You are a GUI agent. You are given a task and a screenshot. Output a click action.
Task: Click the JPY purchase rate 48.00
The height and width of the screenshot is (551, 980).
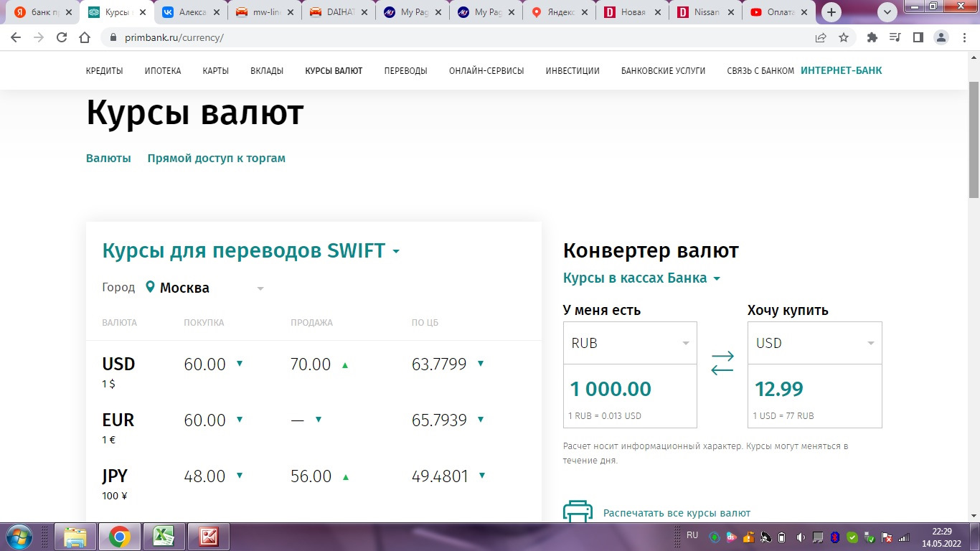[204, 476]
